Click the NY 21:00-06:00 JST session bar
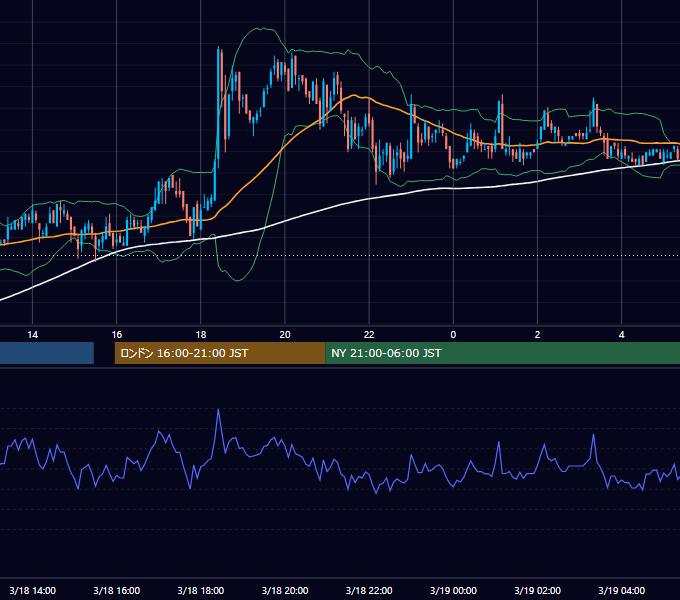This screenshot has width=680, height=600. click(x=503, y=353)
